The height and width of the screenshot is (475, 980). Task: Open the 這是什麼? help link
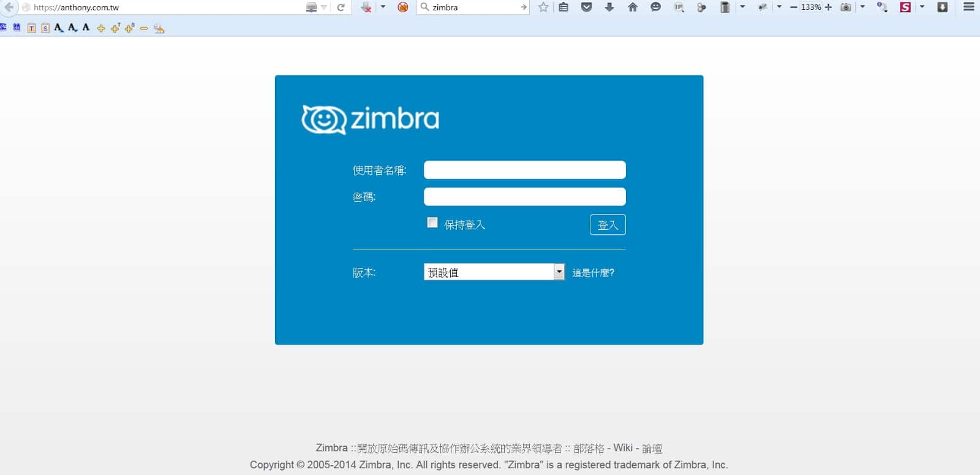(x=593, y=273)
